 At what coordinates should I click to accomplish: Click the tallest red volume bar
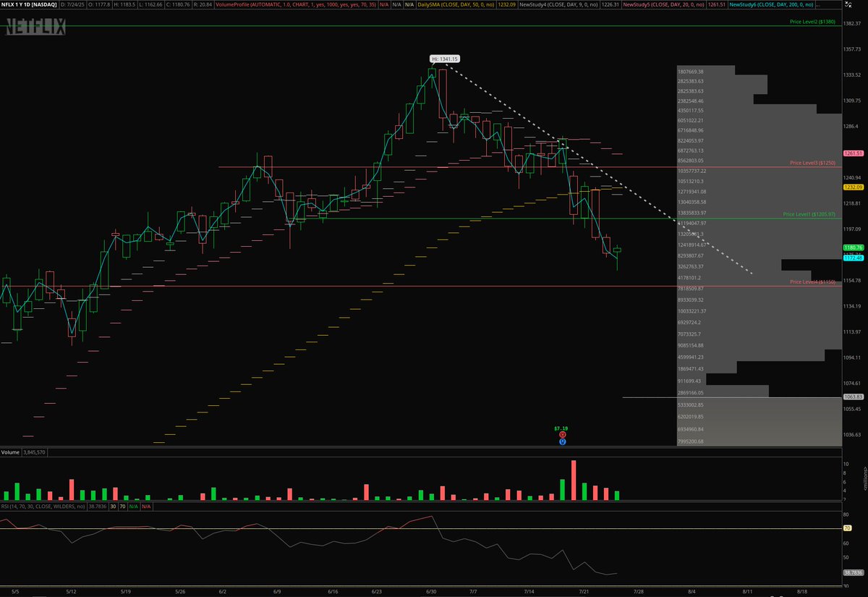(574, 480)
